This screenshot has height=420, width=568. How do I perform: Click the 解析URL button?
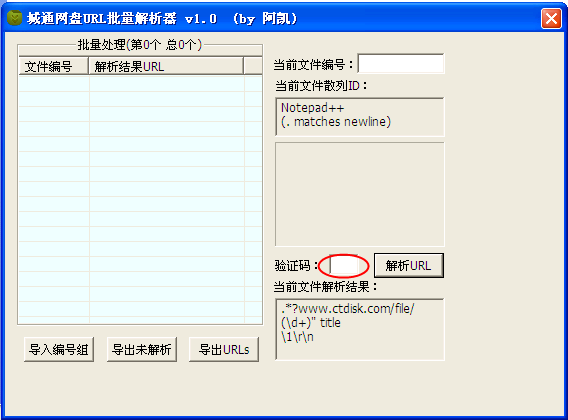pyautogui.click(x=408, y=266)
